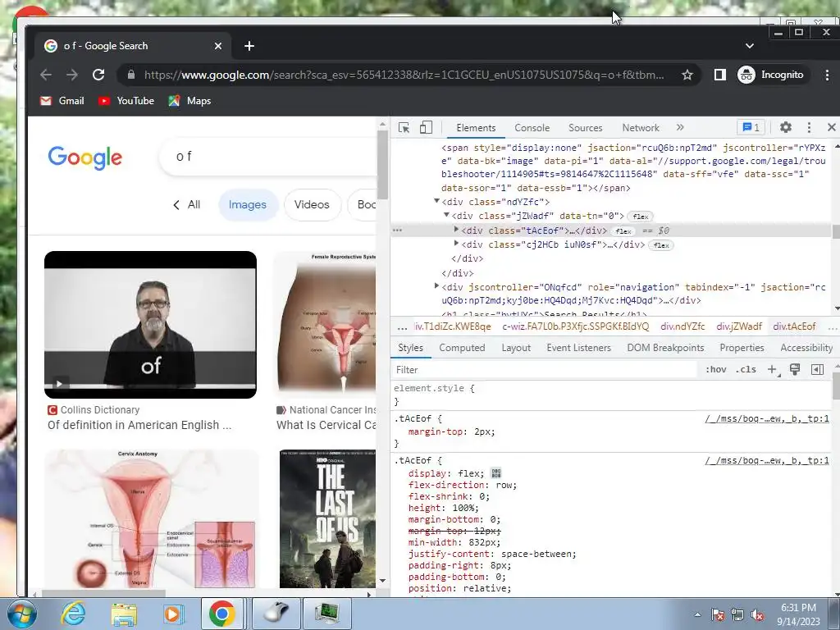The image size is (840, 630).
Task: Click the browser back arrow
Action: [x=46, y=75]
